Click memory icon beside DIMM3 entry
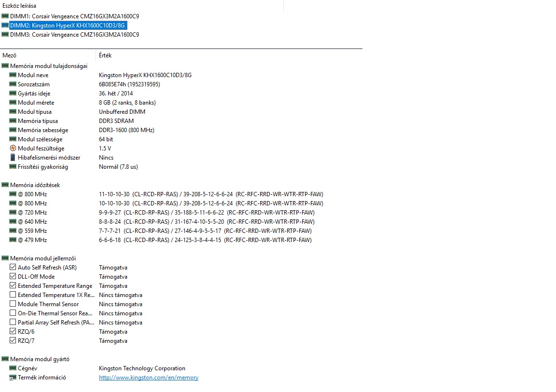This screenshot has height=392, width=556. pyautogui.click(x=5, y=35)
